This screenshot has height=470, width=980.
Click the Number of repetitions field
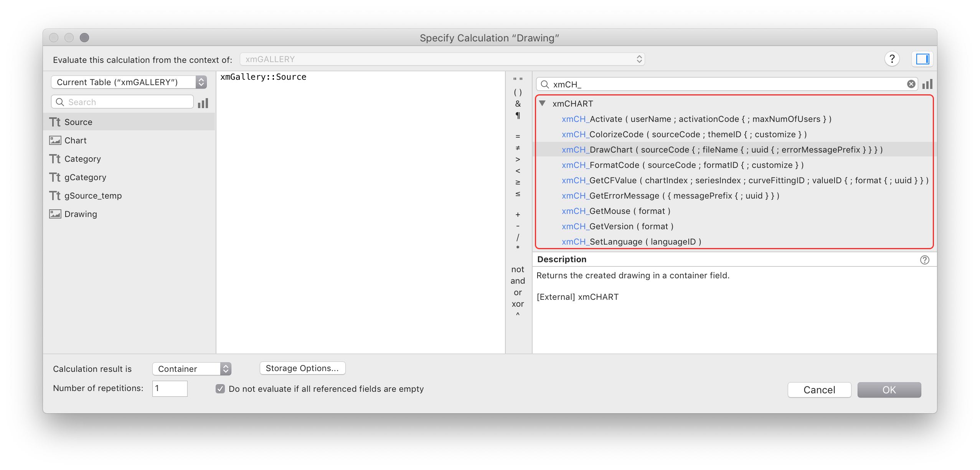[169, 388]
